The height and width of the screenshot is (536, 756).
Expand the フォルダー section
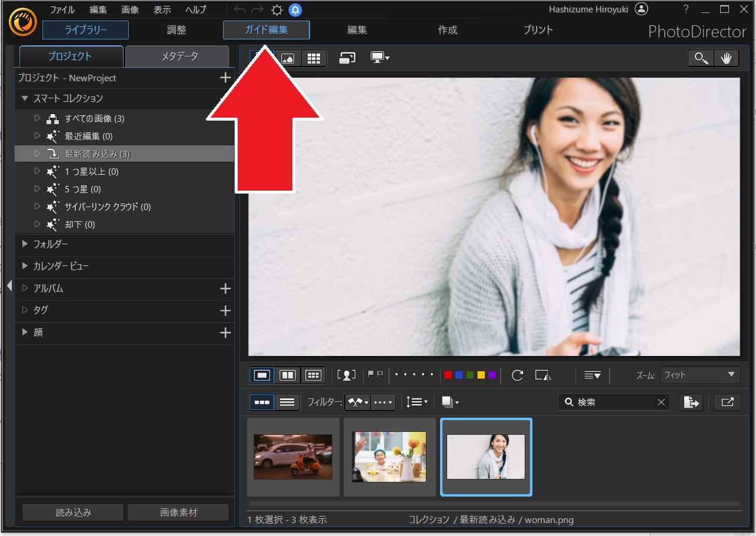[x=25, y=244]
